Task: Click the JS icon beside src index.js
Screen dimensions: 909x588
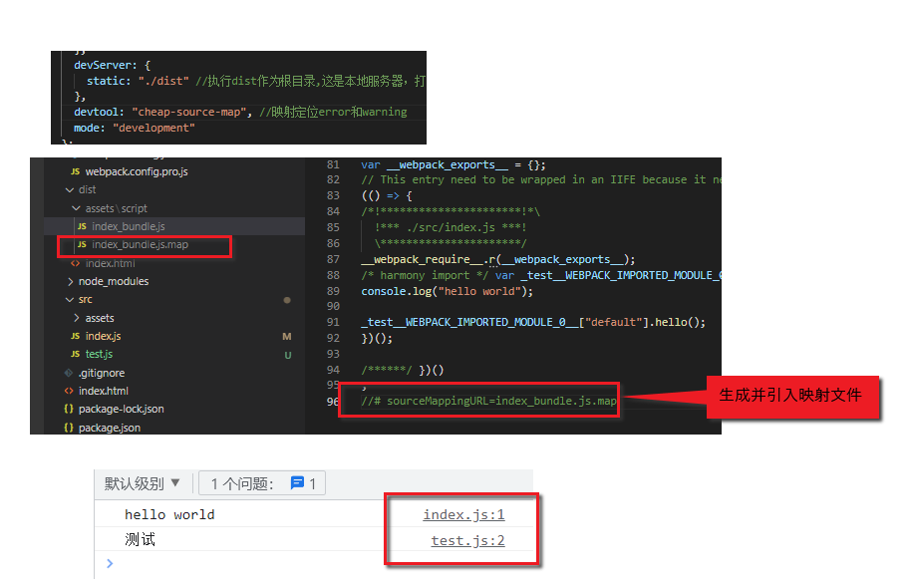Action: pos(76,336)
